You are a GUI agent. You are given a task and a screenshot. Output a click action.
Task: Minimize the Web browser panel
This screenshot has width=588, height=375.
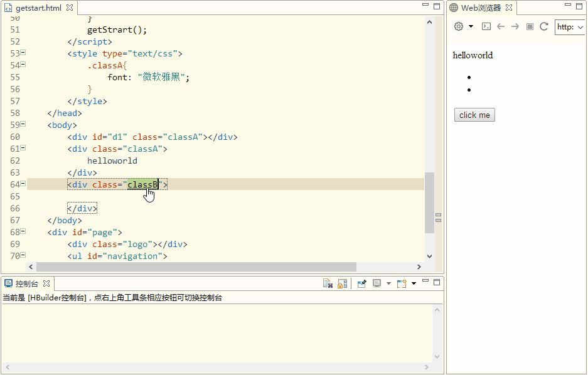[x=568, y=5]
